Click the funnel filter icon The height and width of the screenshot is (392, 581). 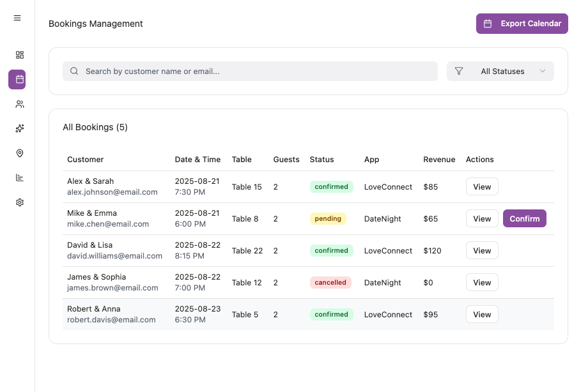click(459, 72)
